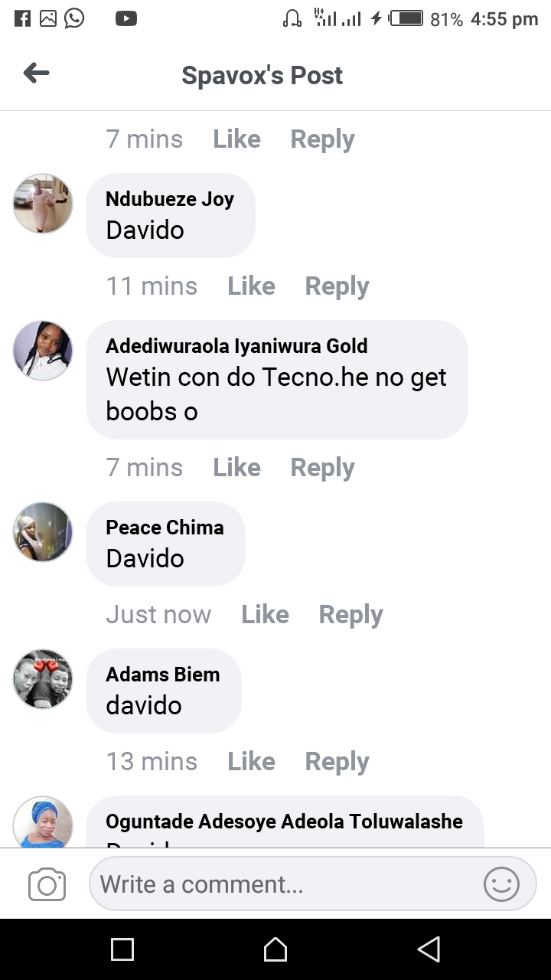Open the emoji smiley picker
This screenshot has height=980, width=551.
pyautogui.click(x=501, y=884)
